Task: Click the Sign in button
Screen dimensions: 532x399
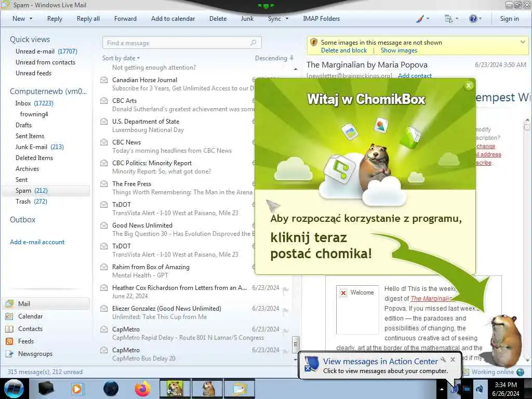Action: tap(509, 19)
